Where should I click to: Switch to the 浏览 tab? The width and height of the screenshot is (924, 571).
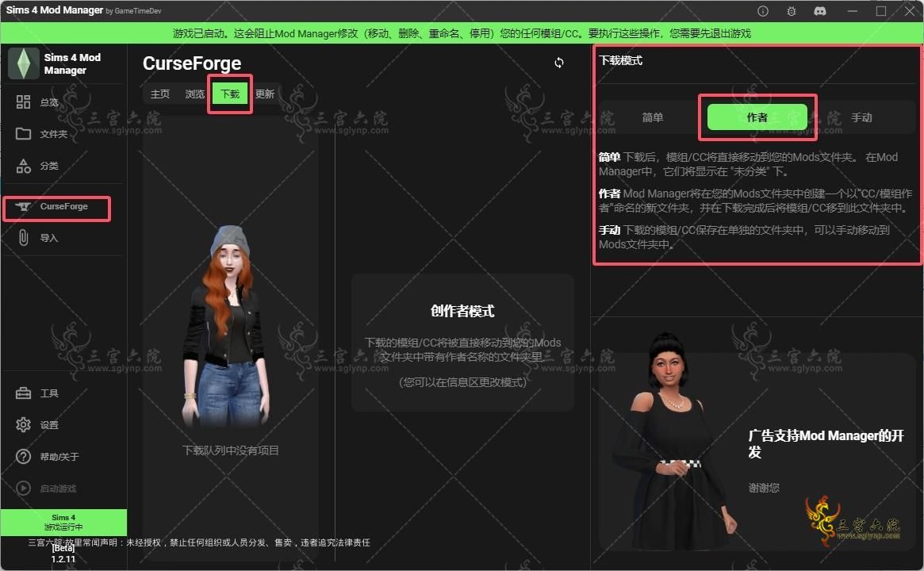pyautogui.click(x=194, y=94)
